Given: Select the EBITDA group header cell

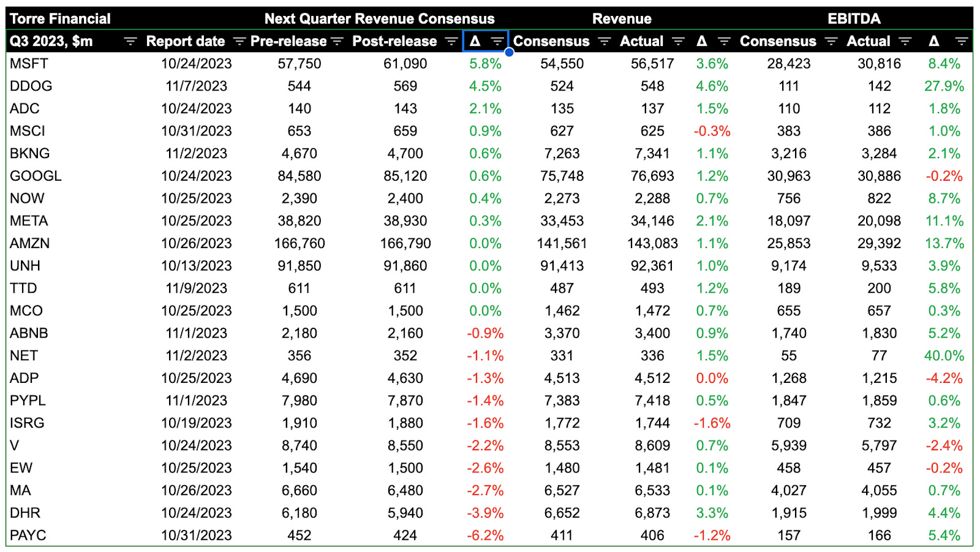Looking at the screenshot, I should coord(854,19).
